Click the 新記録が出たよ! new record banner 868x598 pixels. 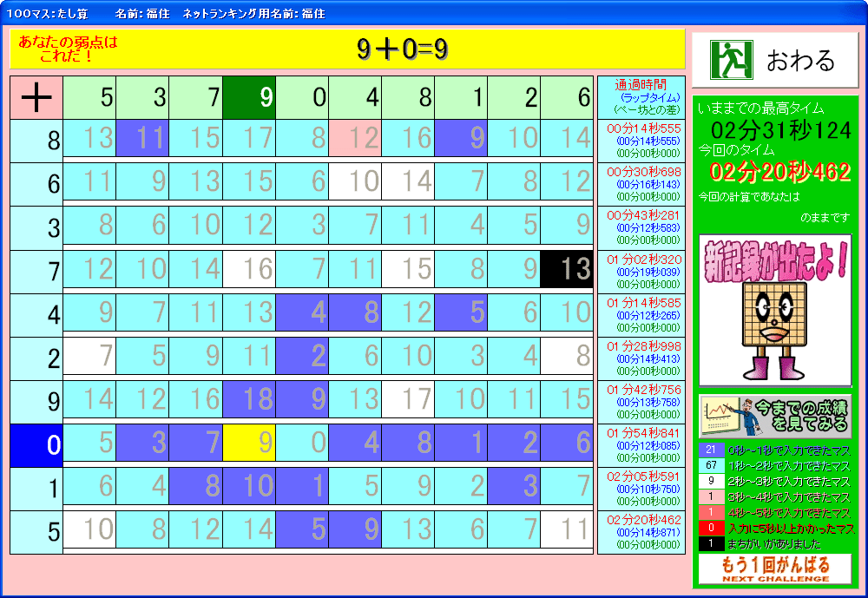tap(775, 259)
